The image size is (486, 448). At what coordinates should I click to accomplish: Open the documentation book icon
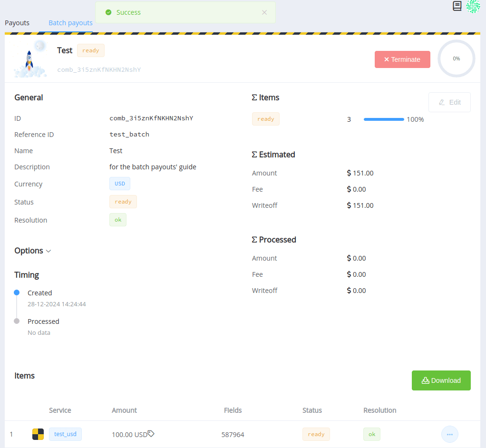457,6
